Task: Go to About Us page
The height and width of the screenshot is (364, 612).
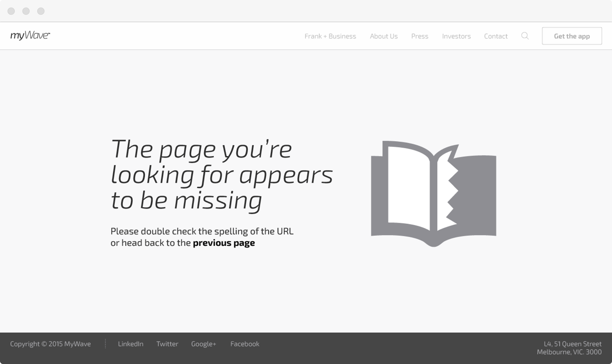Action: tap(384, 36)
